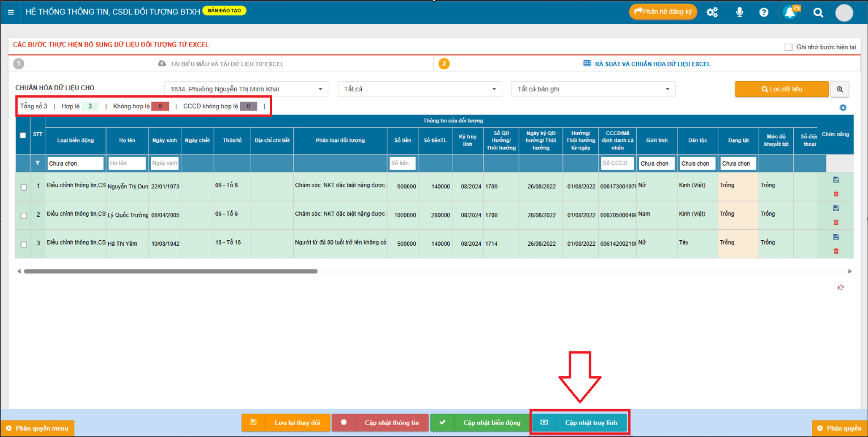Open the 'Giới tính' filter dropdown
Image resolution: width=868 pixels, height=437 pixels.
656,163
